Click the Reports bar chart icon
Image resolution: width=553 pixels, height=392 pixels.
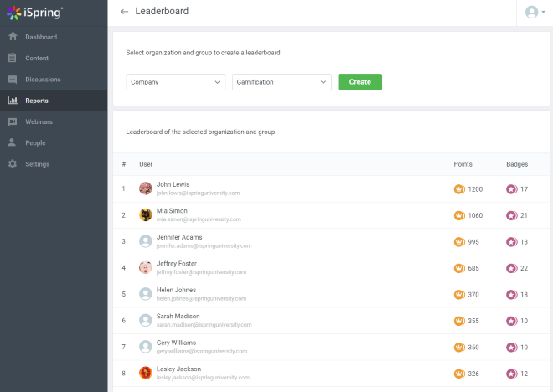pyautogui.click(x=12, y=101)
